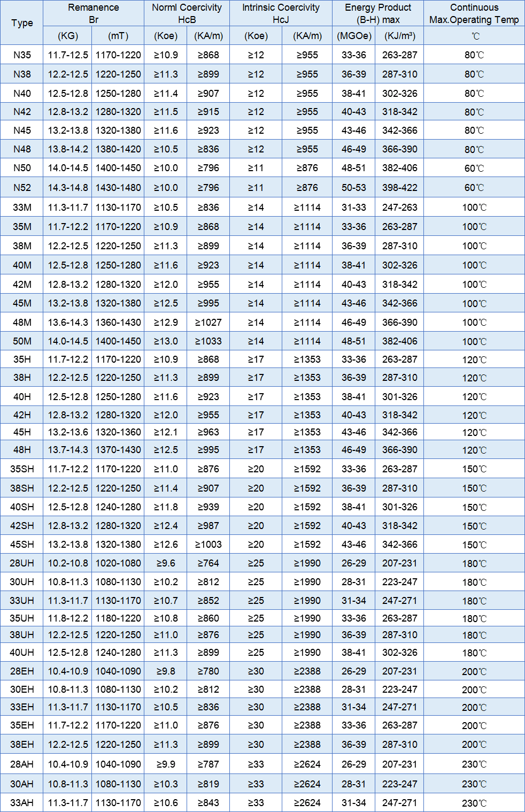Click "≥1003" HcB value in 45SH row

[x=208, y=544]
